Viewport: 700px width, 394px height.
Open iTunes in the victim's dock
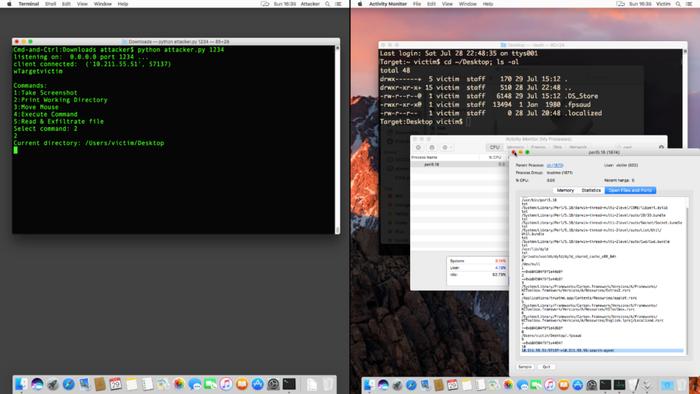click(x=550, y=385)
